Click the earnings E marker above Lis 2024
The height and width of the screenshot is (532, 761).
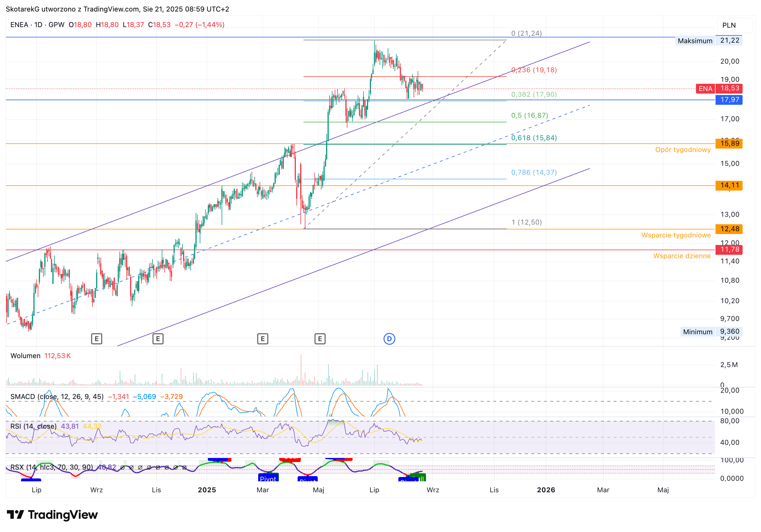click(x=158, y=339)
